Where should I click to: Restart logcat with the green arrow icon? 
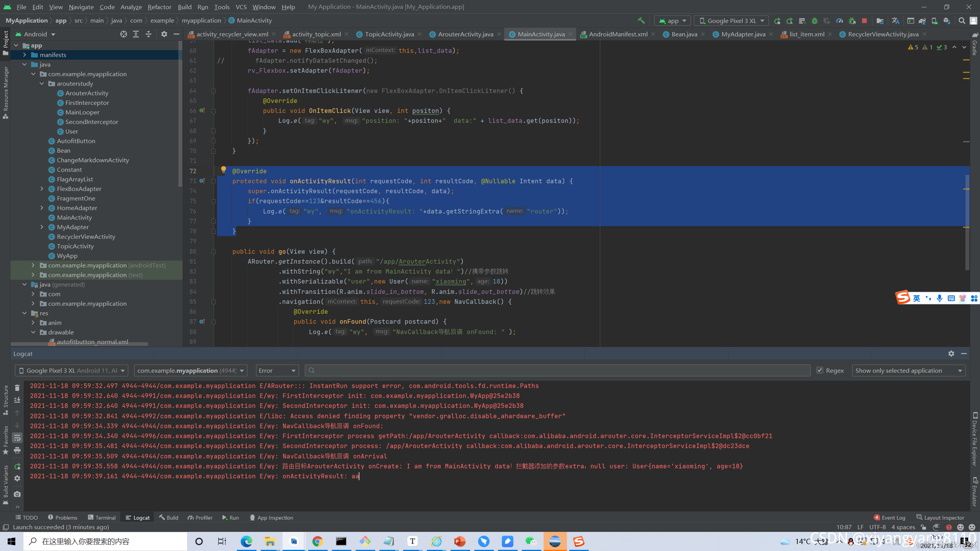point(17,466)
